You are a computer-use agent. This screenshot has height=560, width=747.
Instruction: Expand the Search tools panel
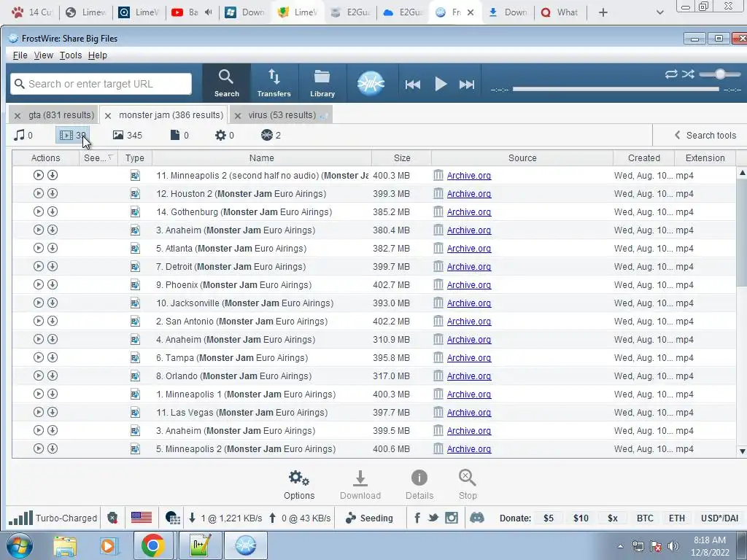tap(705, 135)
